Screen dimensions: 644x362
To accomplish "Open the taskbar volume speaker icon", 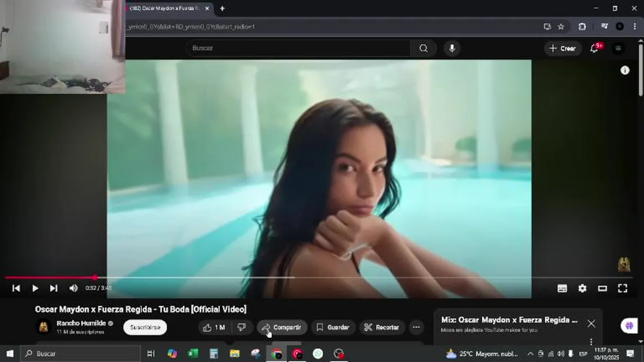I will coord(561,353).
